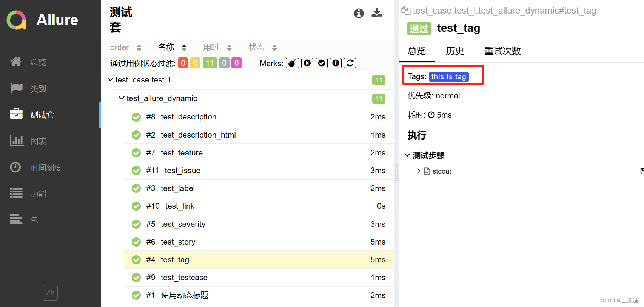Image resolution: width=644 pixels, height=307 pixels.
Task: Click the 'this is tag' label
Action: click(x=448, y=77)
